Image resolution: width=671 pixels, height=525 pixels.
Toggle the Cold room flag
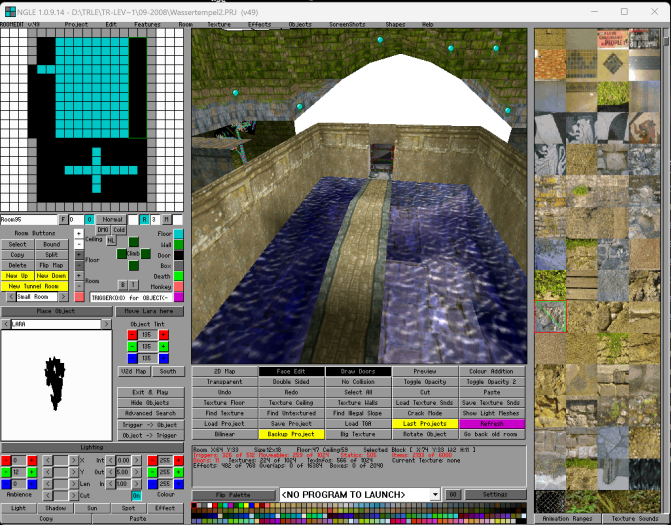point(119,230)
